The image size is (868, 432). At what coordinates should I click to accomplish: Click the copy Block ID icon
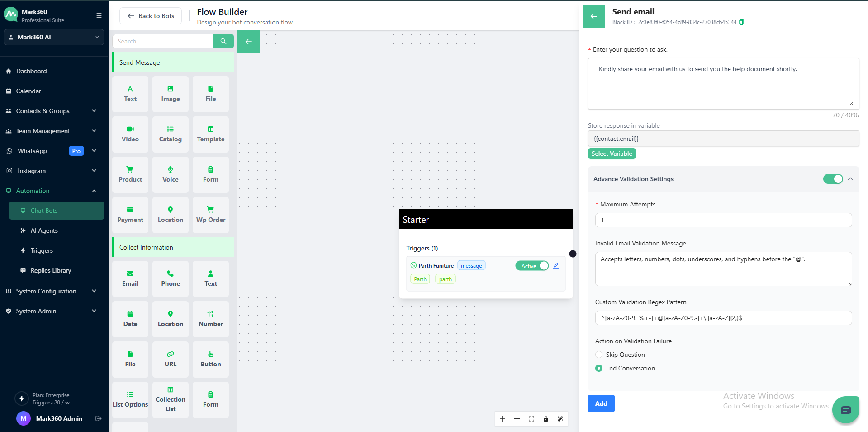point(741,22)
